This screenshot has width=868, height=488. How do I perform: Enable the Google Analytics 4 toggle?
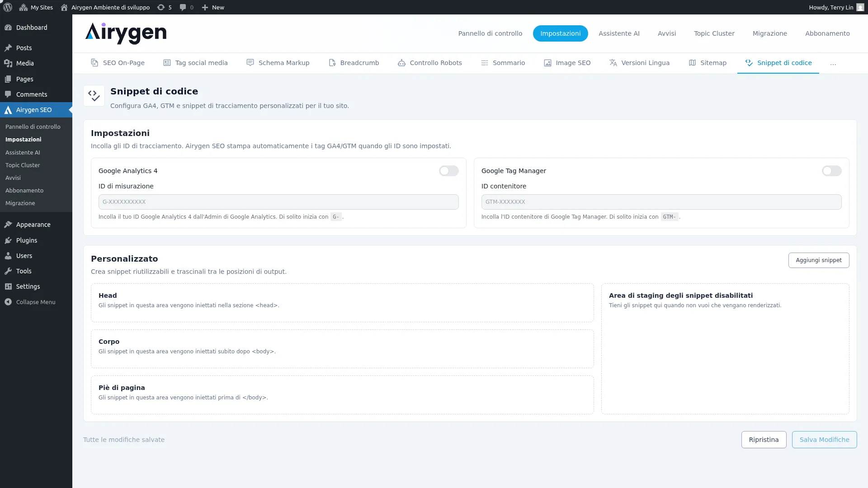coord(448,171)
